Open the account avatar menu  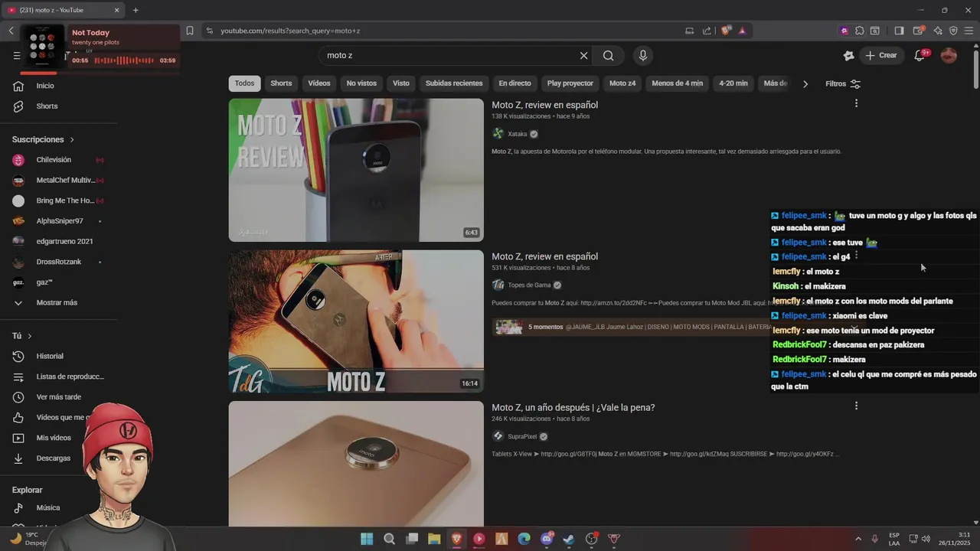click(949, 55)
